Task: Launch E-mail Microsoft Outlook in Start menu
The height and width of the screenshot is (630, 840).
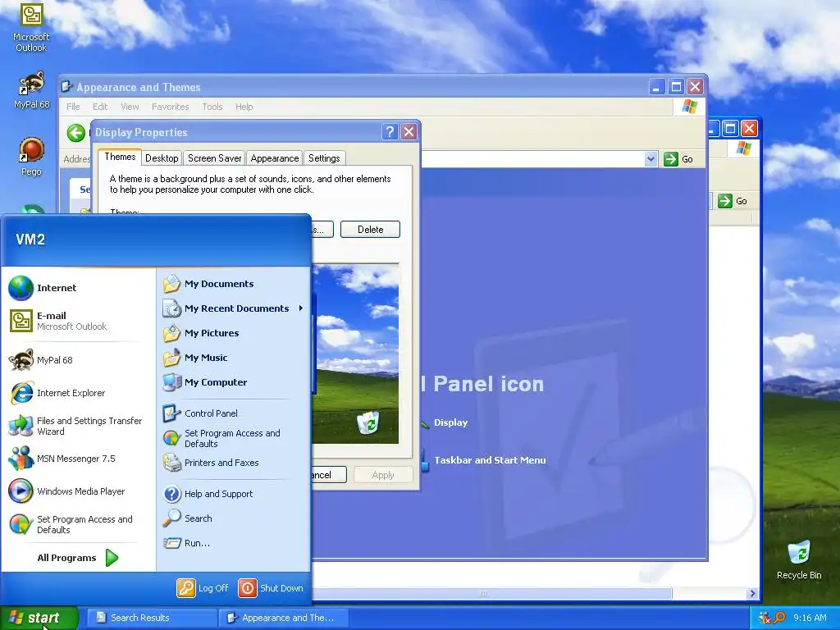Action: (58, 321)
